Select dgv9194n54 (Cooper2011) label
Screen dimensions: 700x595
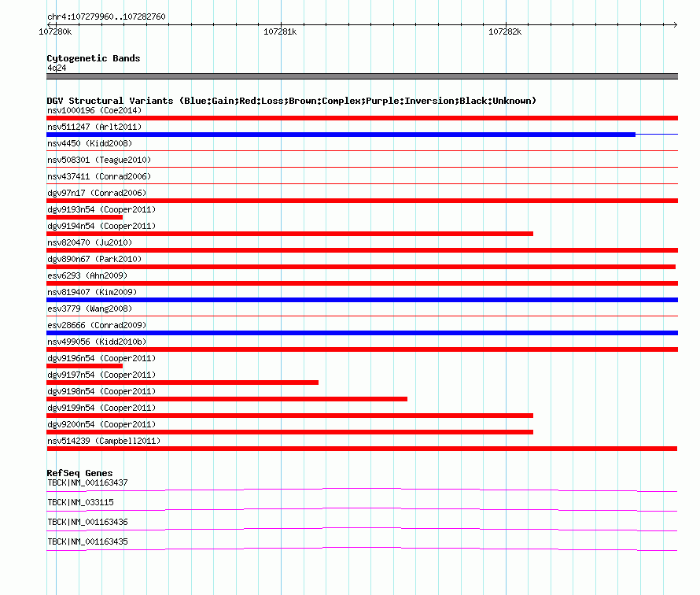[101, 226]
